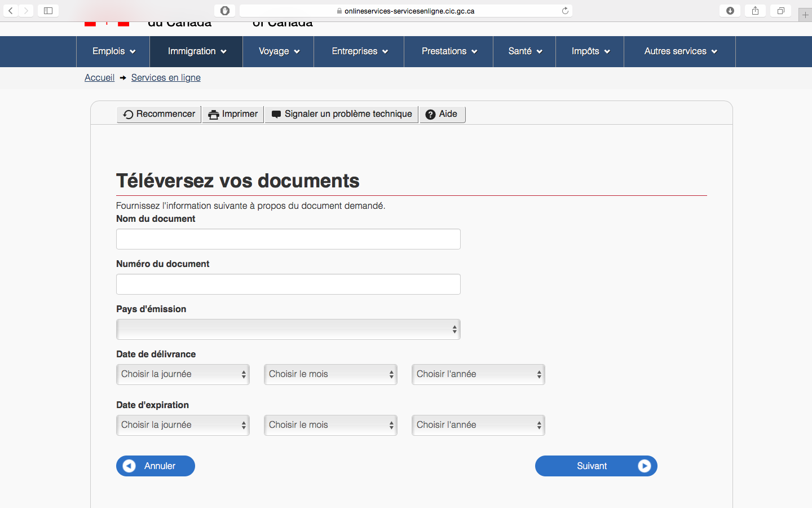812x508 pixels.
Task: Open the Autres services menu
Action: pos(679,51)
